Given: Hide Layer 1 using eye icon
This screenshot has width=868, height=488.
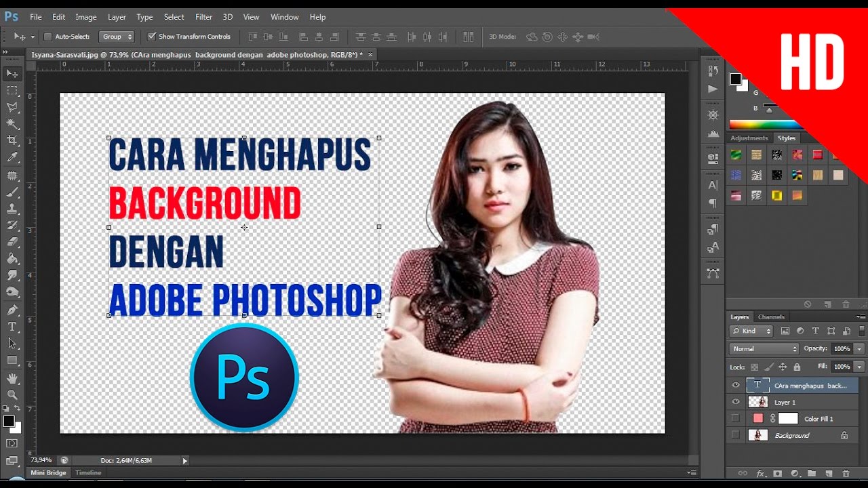Looking at the screenshot, I should pyautogui.click(x=736, y=402).
